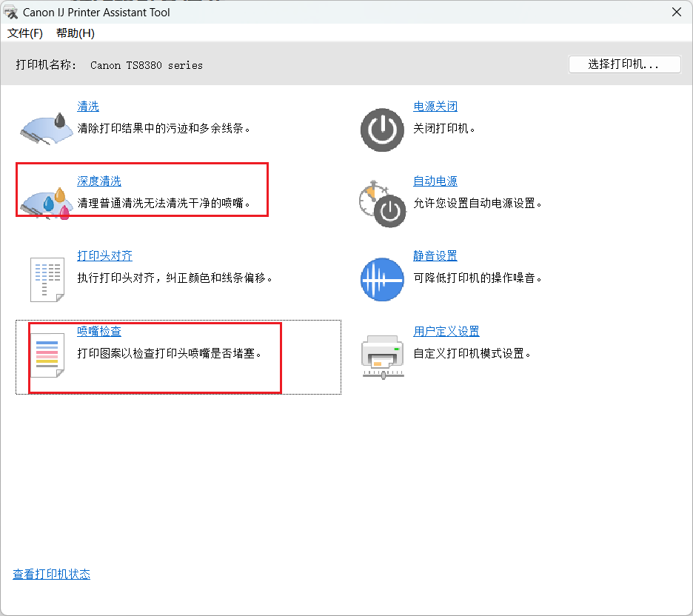Open the 查看打印机状态 link

[52, 575]
